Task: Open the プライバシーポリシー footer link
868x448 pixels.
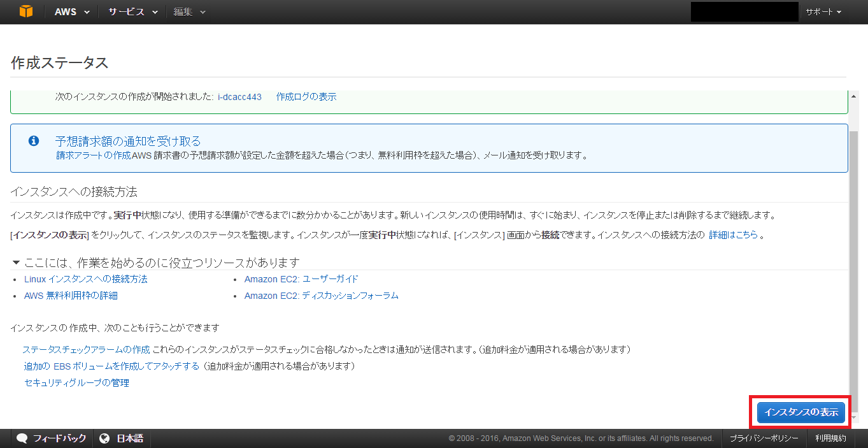Action: (x=764, y=438)
